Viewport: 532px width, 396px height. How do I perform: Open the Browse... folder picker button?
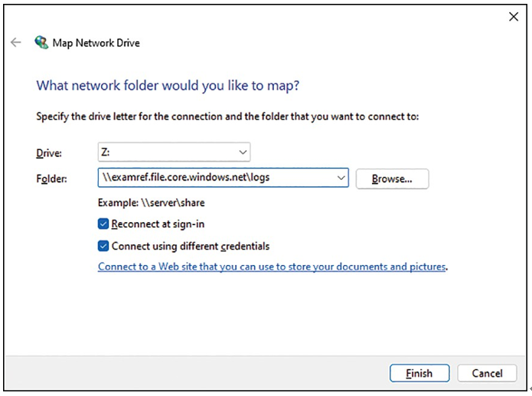point(392,178)
